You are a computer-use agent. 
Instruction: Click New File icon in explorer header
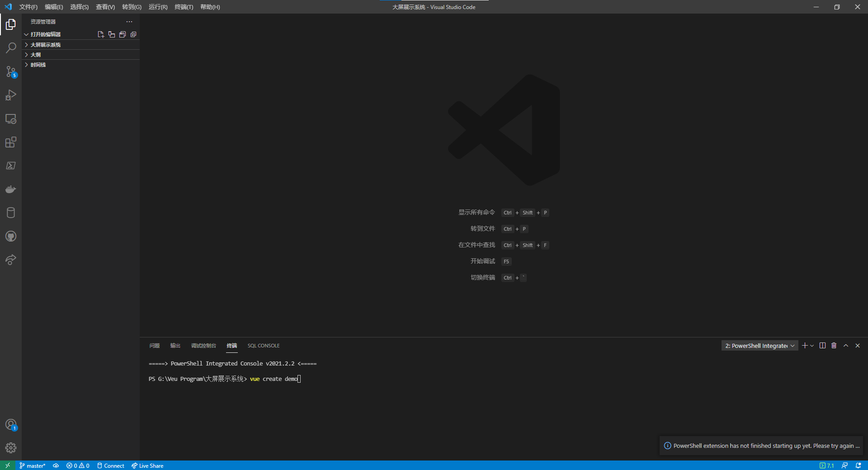pyautogui.click(x=101, y=34)
